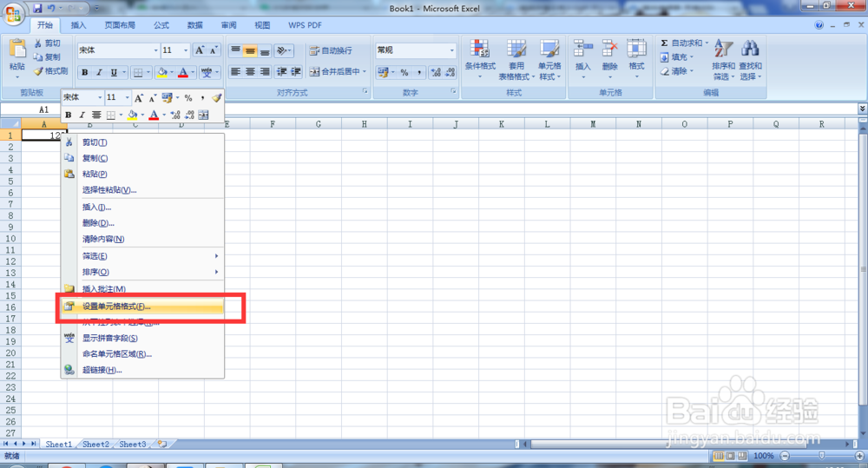Click the Page Layout view icon in status bar
This screenshot has width=868, height=468.
pyautogui.click(x=730, y=456)
